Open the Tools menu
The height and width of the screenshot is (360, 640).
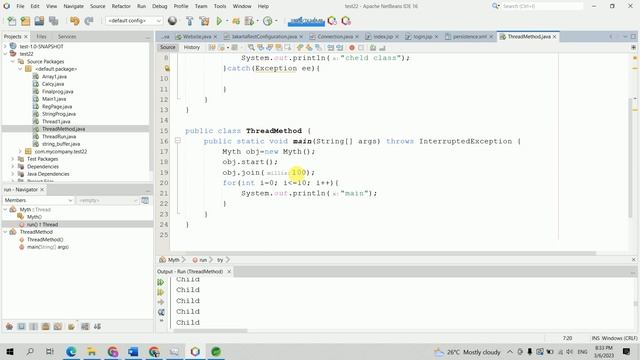[x=220, y=6]
